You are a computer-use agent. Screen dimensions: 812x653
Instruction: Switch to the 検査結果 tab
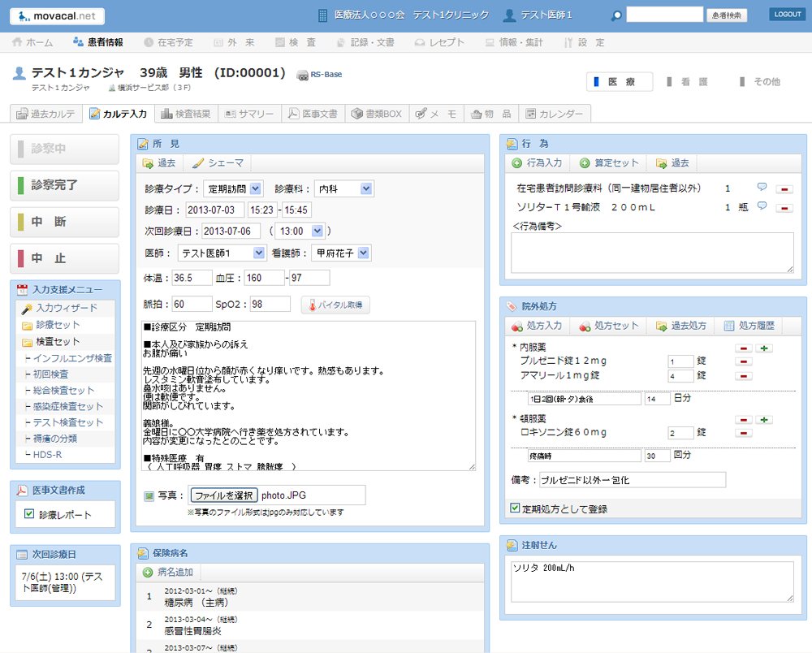coord(186,114)
